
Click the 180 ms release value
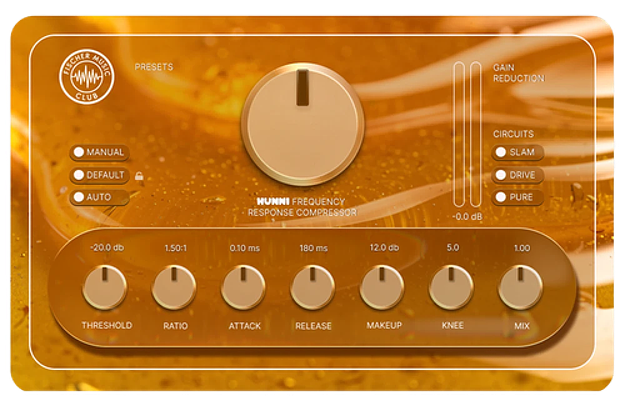[x=314, y=248]
